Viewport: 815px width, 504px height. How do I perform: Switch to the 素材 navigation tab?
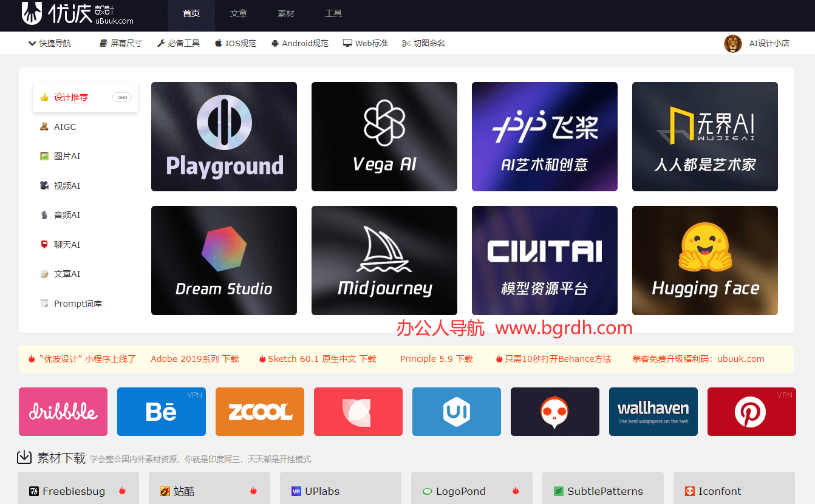(286, 13)
